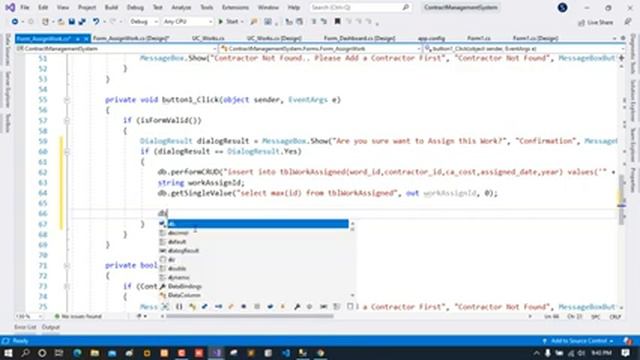The image size is (640, 360).
Task: Open the Project menu
Action: (87, 7)
